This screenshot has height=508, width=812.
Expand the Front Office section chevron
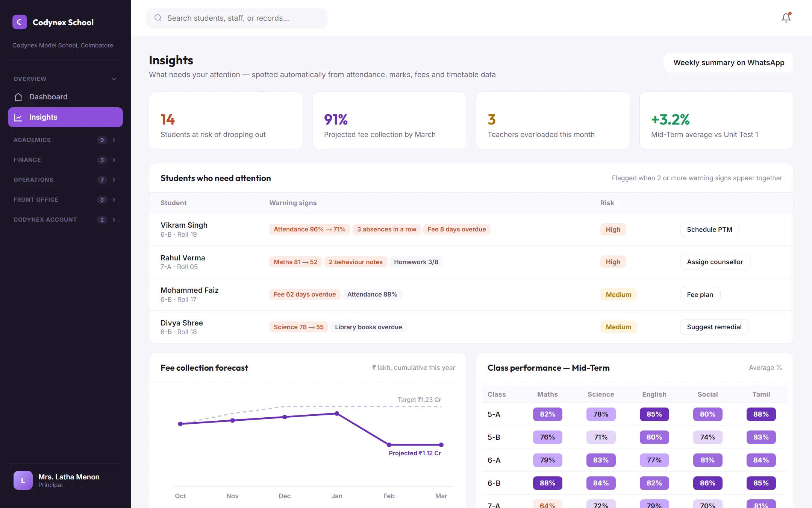coord(114,200)
